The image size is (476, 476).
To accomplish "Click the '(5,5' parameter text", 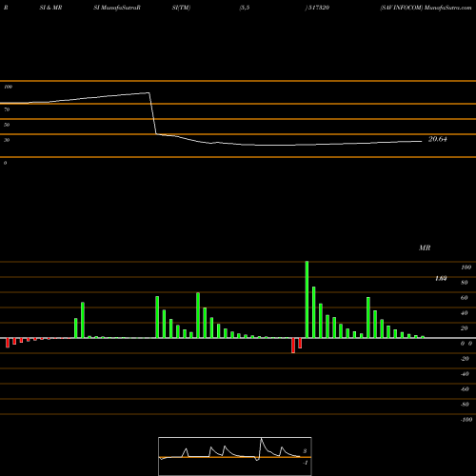I will [245, 8].
